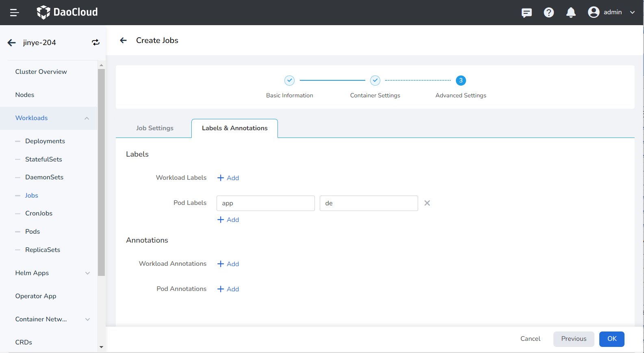
Task: Remove the app pod label row
Action: tap(427, 203)
